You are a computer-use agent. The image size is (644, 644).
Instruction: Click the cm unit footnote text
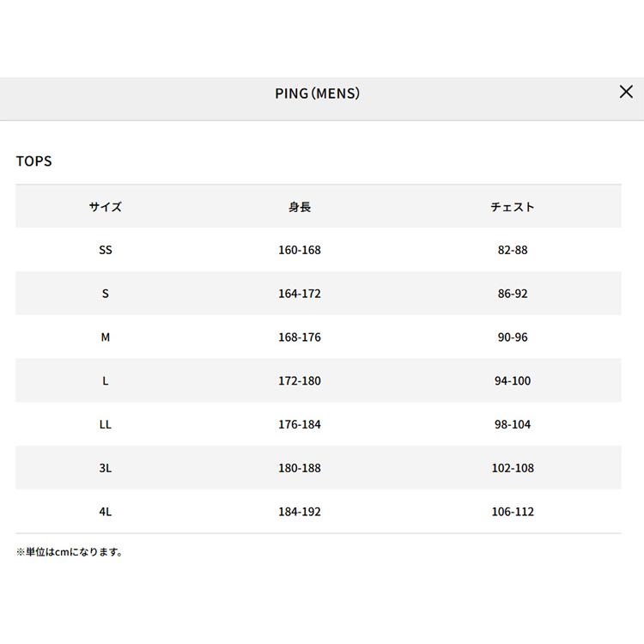(69, 552)
